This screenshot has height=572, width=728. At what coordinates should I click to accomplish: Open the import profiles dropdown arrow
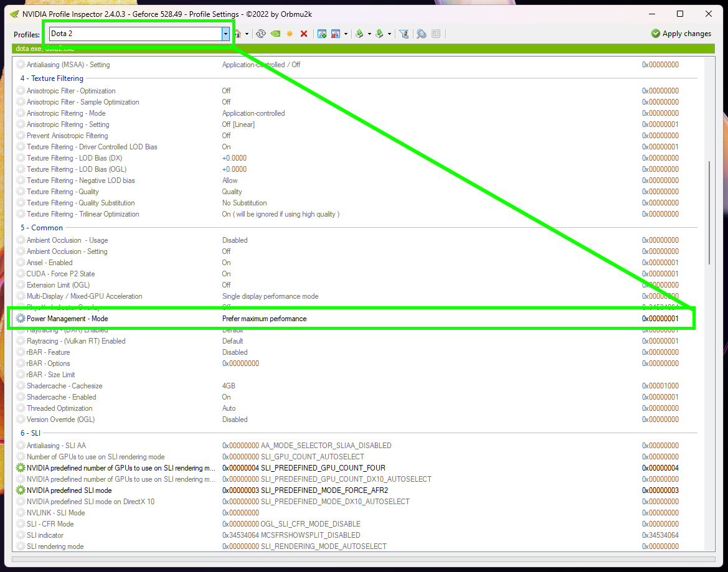click(389, 34)
